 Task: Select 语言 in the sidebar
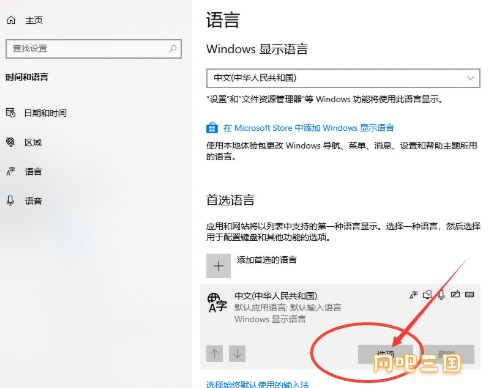tap(33, 172)
